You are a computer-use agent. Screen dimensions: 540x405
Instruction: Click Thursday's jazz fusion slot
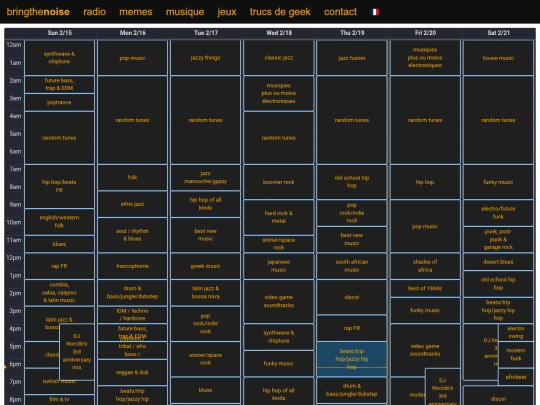[x=352, y=58]
